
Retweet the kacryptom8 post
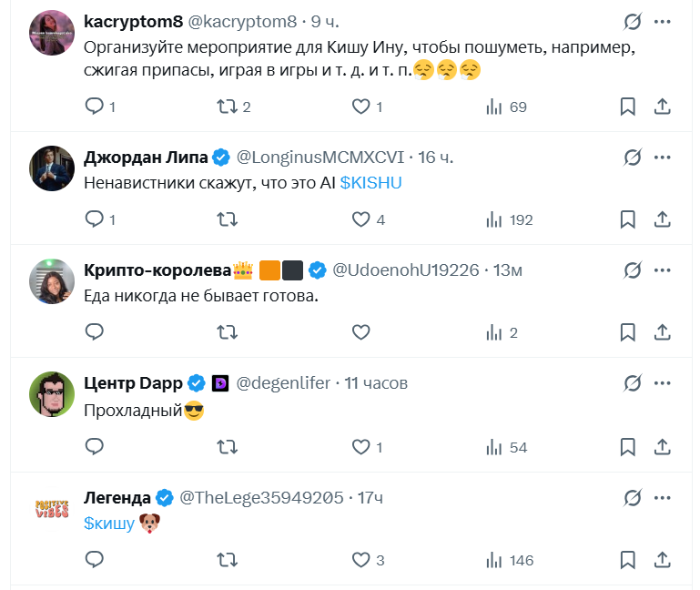[227, 107]
